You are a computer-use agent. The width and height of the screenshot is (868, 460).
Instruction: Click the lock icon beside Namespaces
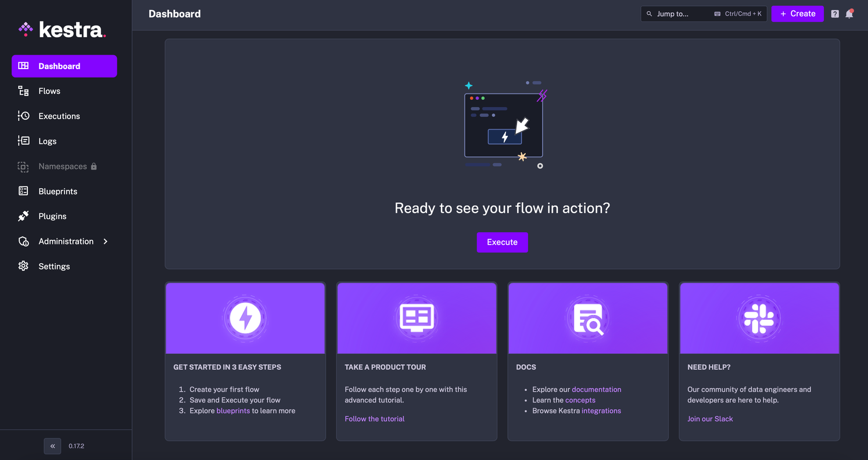click(94, 166)
